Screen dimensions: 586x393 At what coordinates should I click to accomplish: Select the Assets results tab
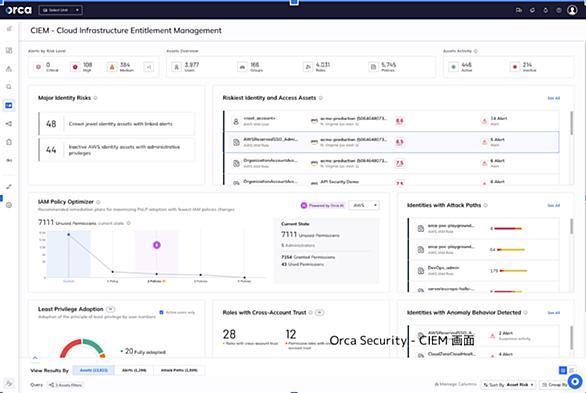pyautogui.click(x=94, y=370)
